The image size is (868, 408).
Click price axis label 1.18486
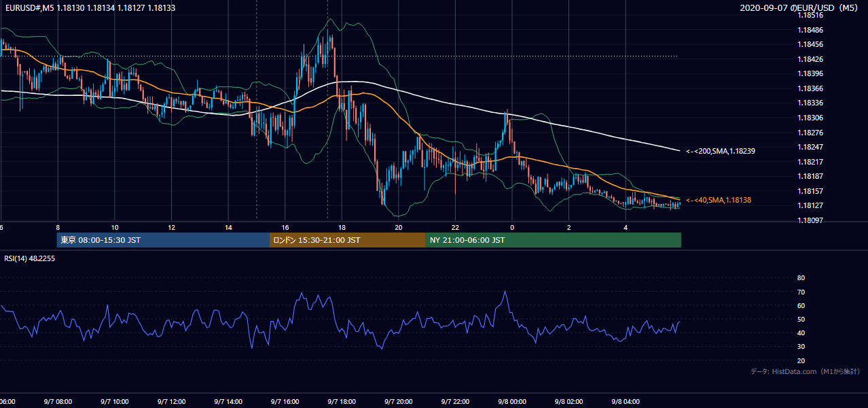click(810, 30)
